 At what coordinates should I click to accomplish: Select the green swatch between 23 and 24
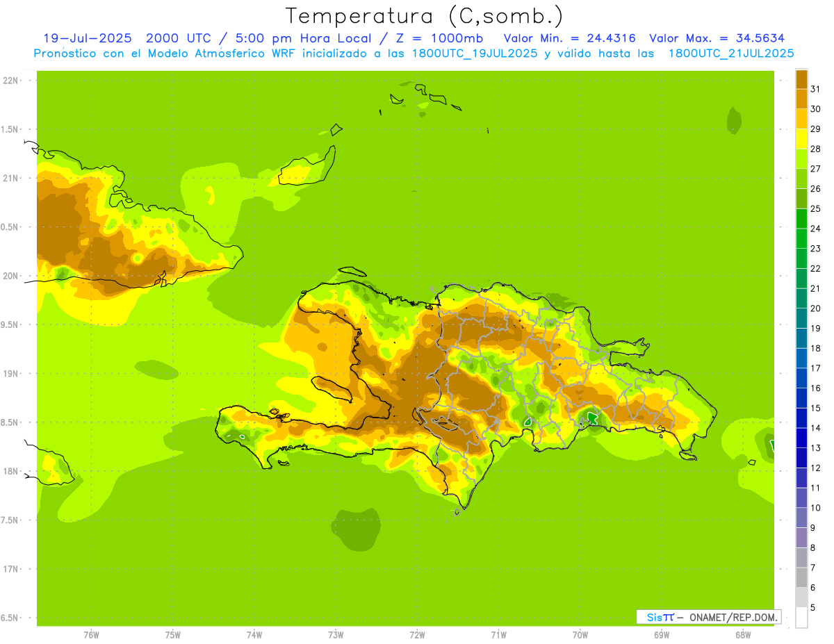point(801,238)
